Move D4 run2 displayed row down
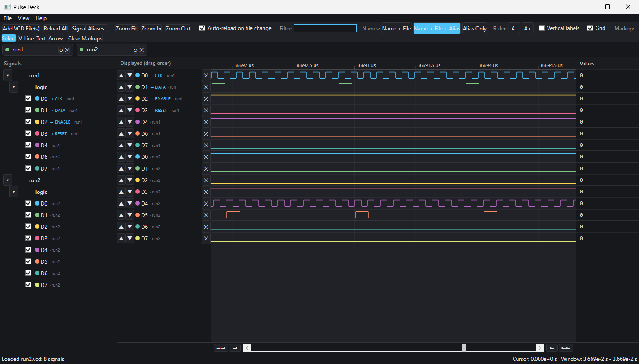This screenshot has height=364, width=639. 130,204
